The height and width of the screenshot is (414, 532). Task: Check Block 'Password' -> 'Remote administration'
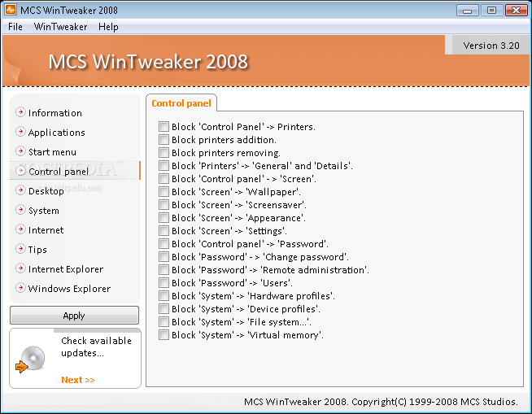tap(164, 270)
